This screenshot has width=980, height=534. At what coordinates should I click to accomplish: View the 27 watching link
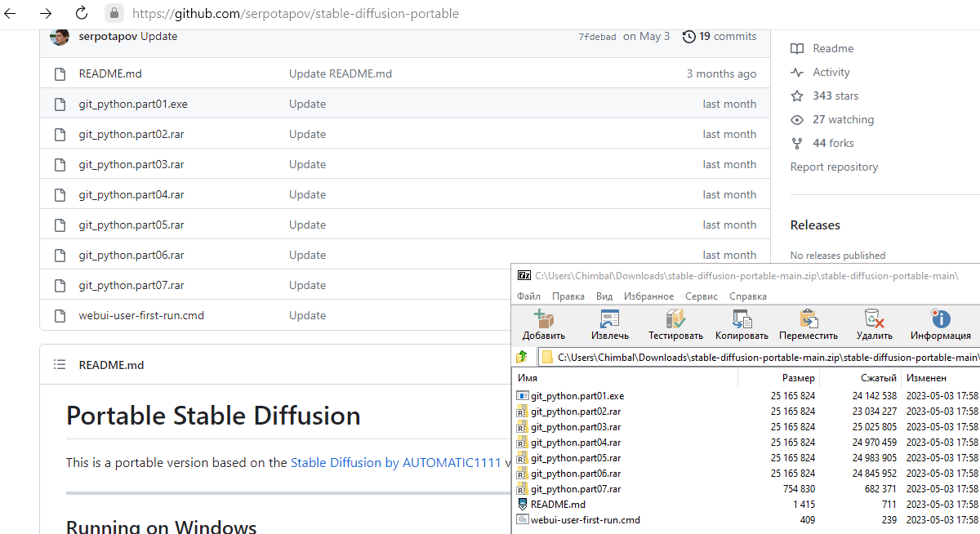pos(832,119)
